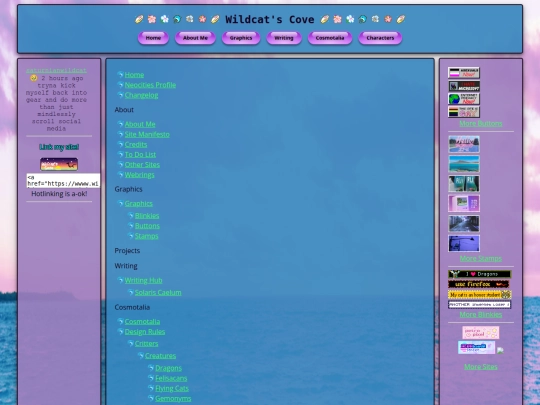Screen dimensions: 540x405
Task: Click the Projects section heading
Action: pos(127,251)
